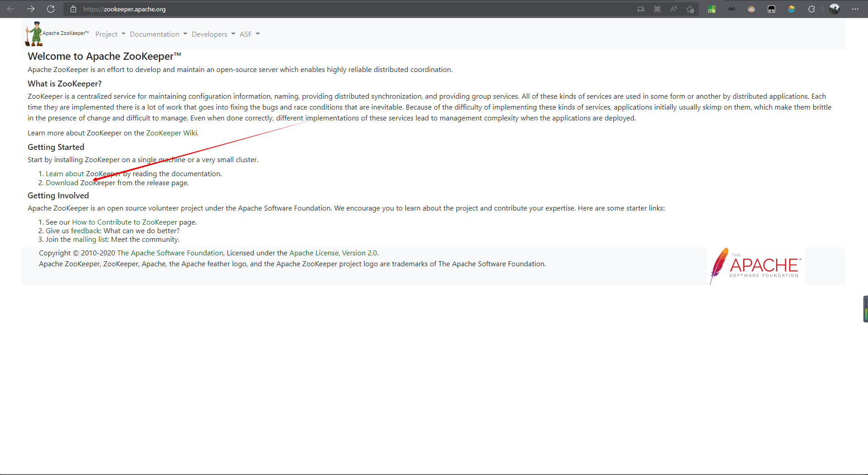View site security info via the lock icon
The height and width of the screenshot is (475, 868).
tap(73, 9)
